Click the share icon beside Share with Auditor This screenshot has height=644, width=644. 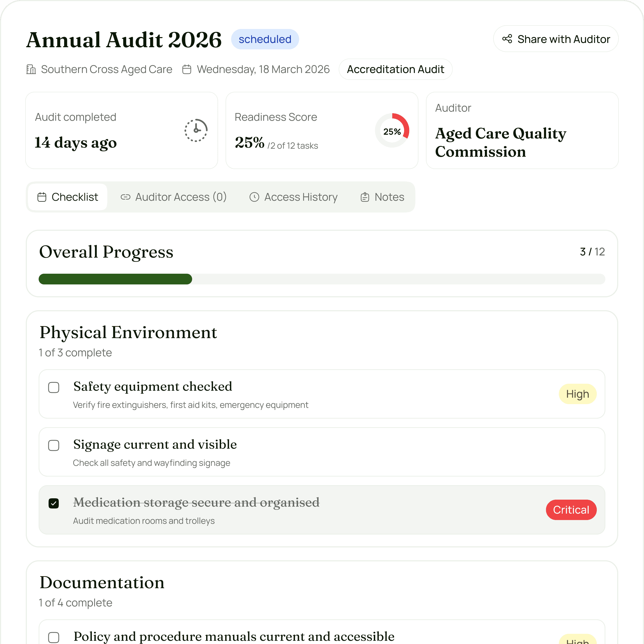point(507,39)
